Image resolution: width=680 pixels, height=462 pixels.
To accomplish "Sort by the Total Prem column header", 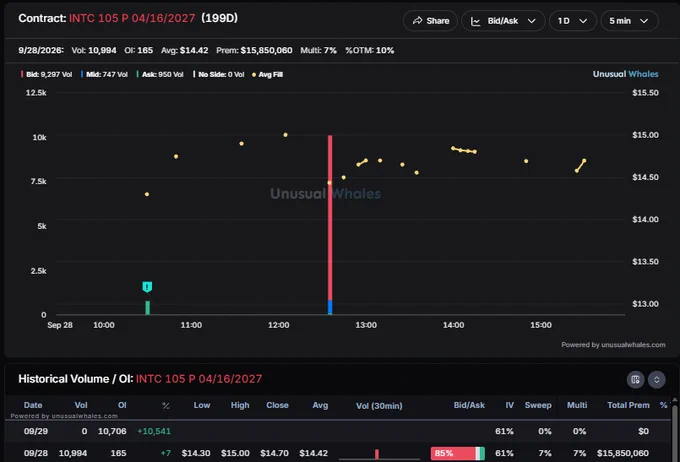I will click(x=628, y=405).
